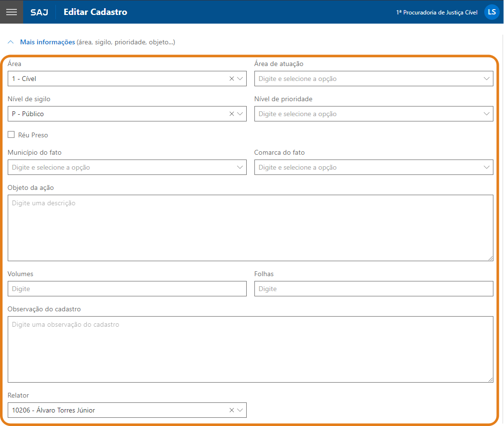
Task: Click the SAJ logo
Action: click(39, 12)
